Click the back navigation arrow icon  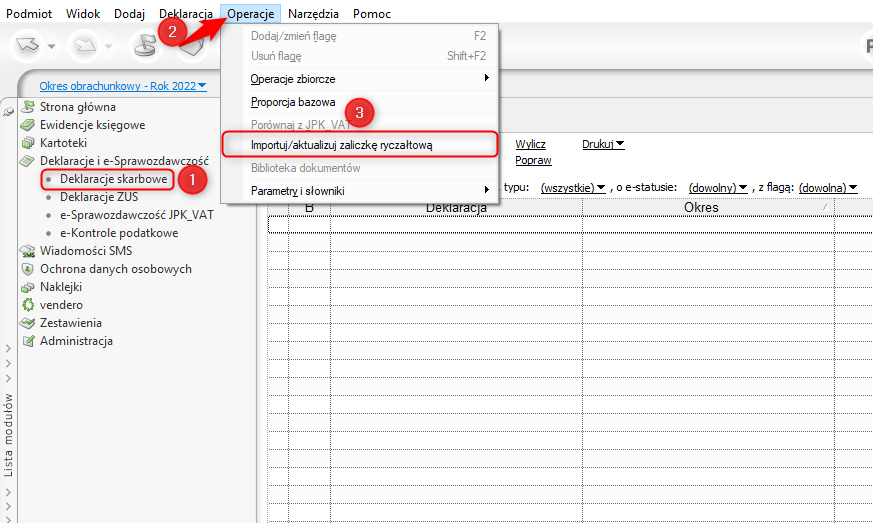pyautogui.click(x=28, y=46)
